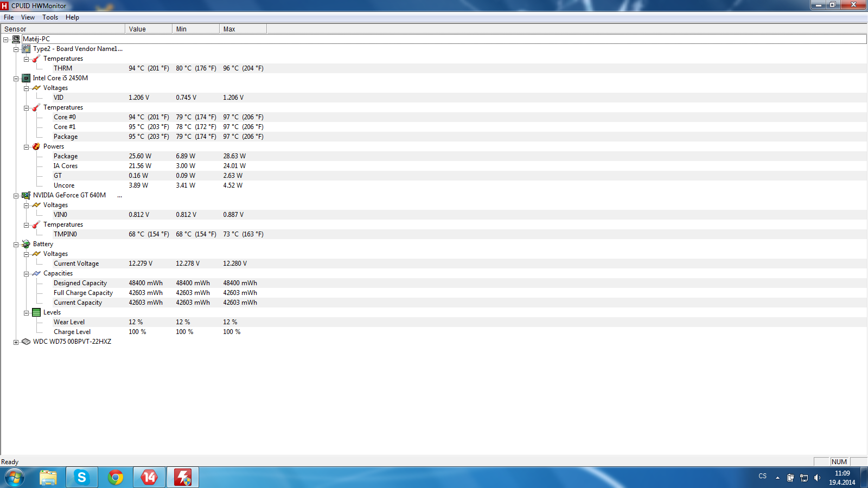The image size is (868, 488).
Task: Click the power battery tray icon
Action: point(790,478)
